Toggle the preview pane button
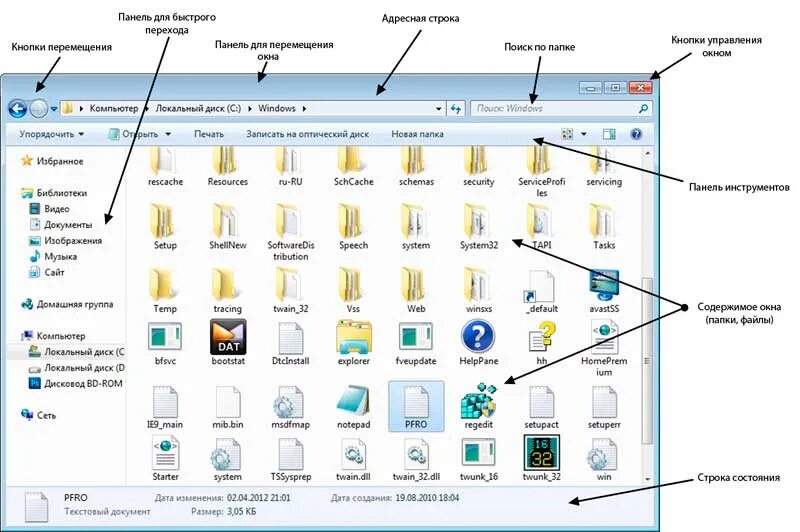Viewport: 800px width, 532px height. [x=609, y=134]
